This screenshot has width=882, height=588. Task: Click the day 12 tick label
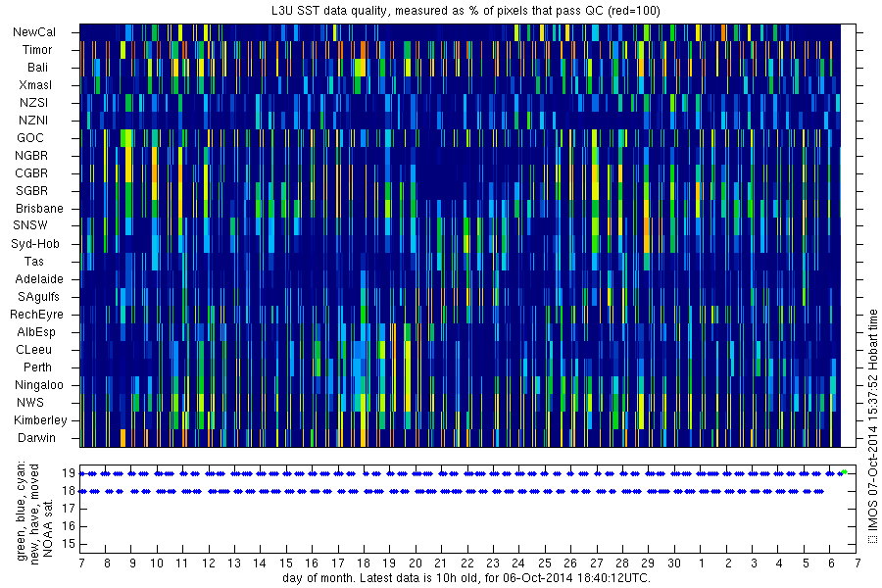coord(209,563)
